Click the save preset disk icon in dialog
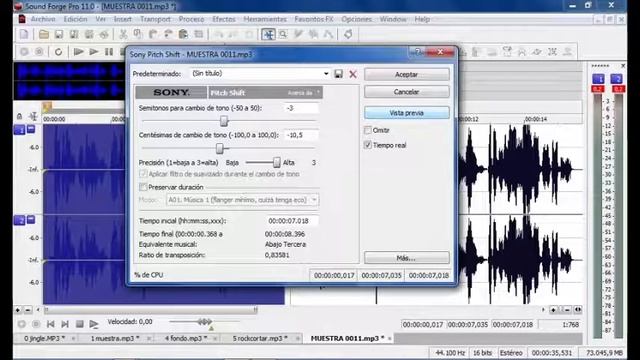 338,74
